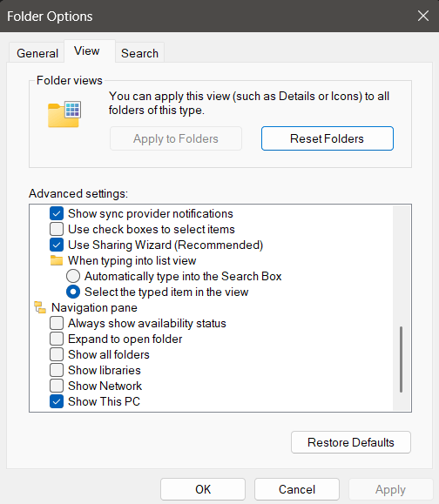
Task: Check the Show Network box
Action: [57, 386]
